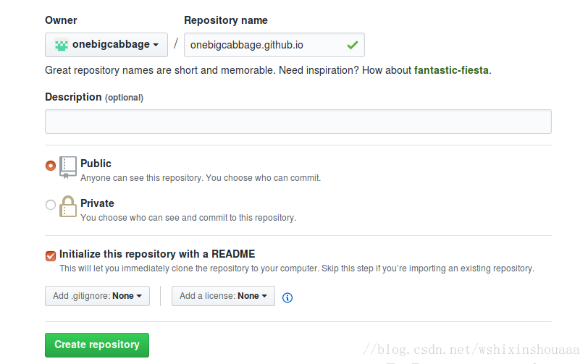
Task: Click the onebigcabbage avatar icon
Action: (61, 45)
